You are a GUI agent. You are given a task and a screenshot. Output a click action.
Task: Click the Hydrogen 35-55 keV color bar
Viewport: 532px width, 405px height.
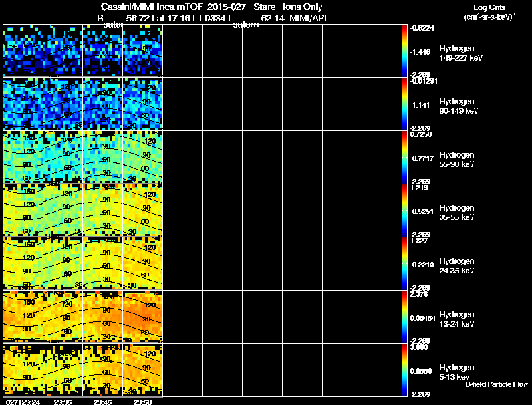pos(405,210)
